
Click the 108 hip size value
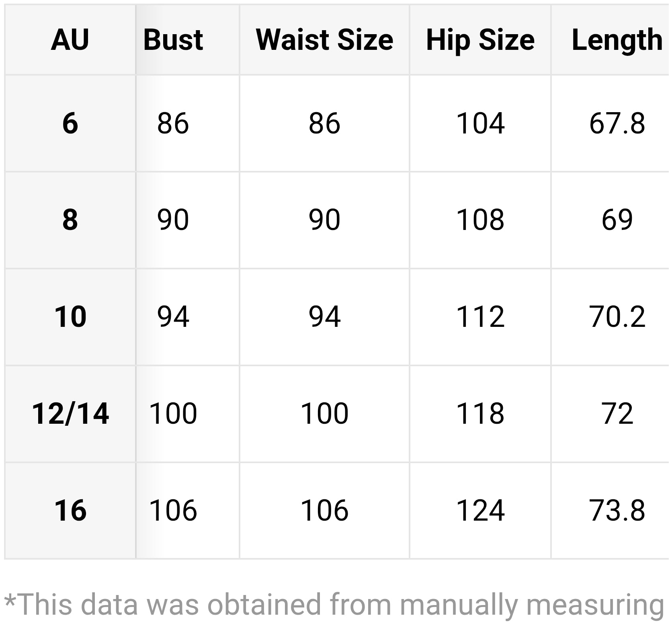click(480, 220)
